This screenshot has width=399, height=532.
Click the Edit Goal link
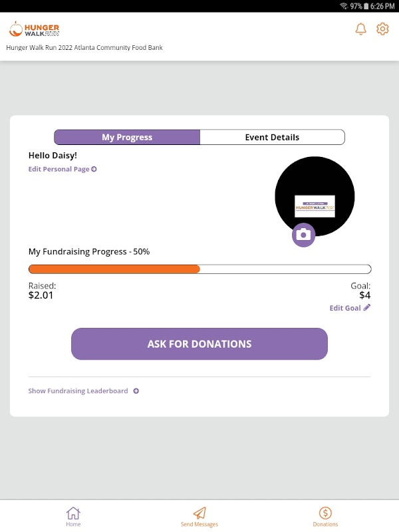tap(345, 308)
